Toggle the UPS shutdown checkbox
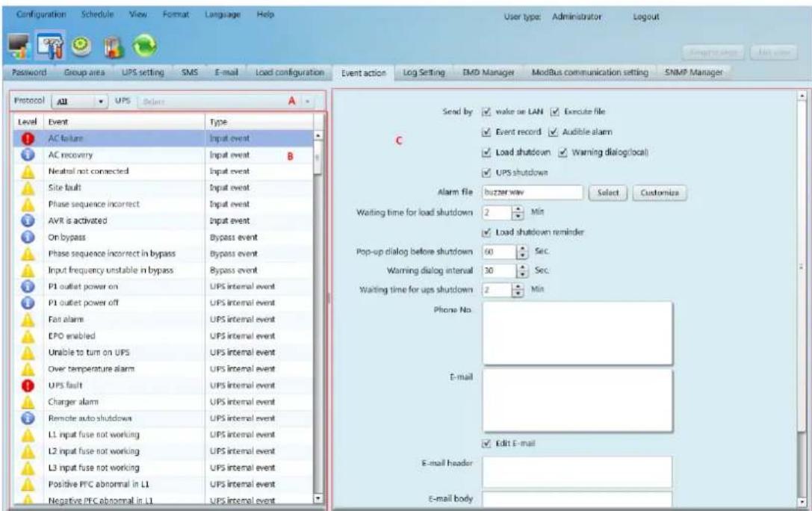Image resolution: width=812 pixels, height=511 pixels. click(x=486, y=173)
